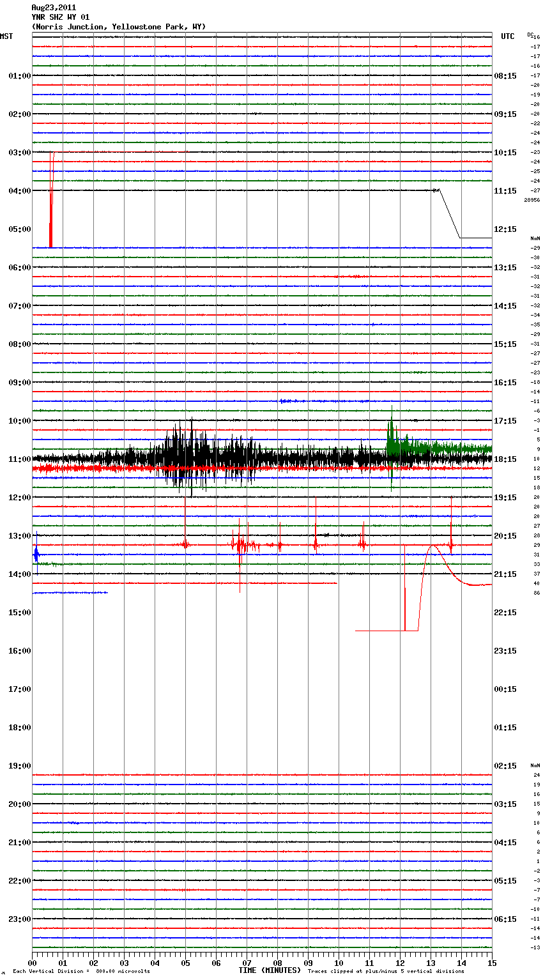The image size is (543, 980).
Task: Click the 11:00 MST time label
Action: pos(20,459)
